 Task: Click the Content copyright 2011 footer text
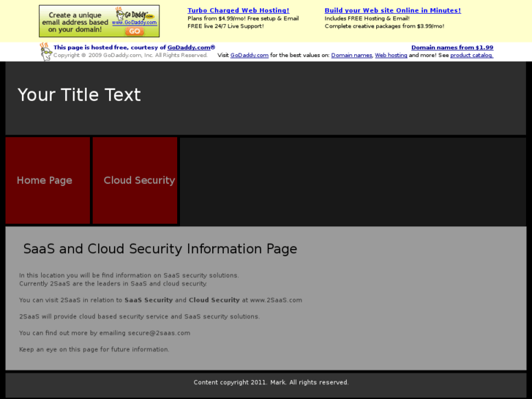[271, 382]
